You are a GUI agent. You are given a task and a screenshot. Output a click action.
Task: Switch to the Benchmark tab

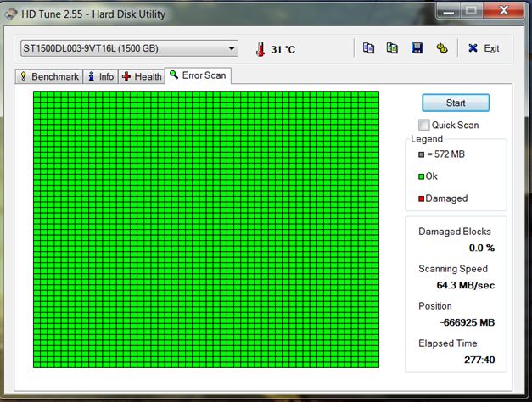click(49, 76)
